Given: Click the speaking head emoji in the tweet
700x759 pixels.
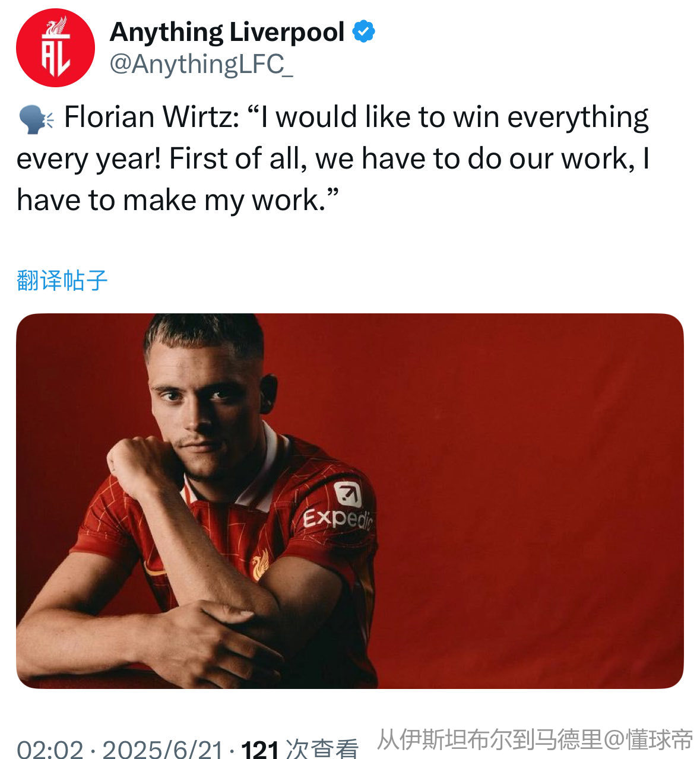Looking at the screenshot, I should (x=36, y=118).
